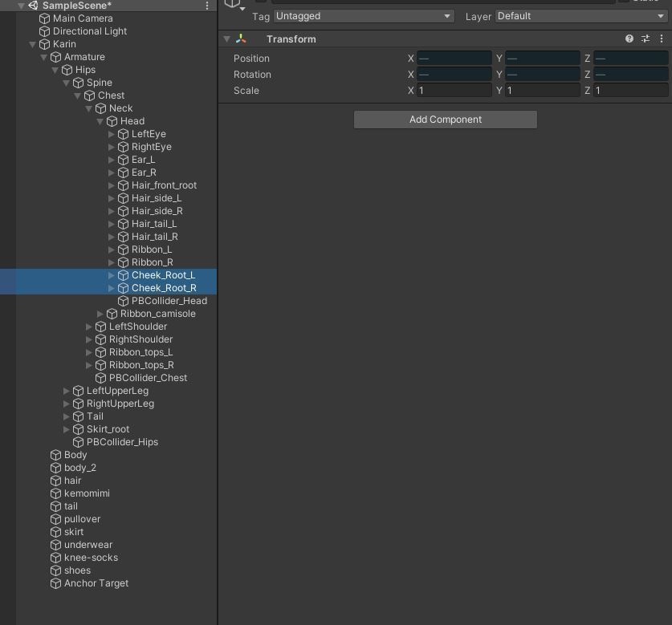
Task: Expand the LeftEye bone node
Action: [x=111, y=134]
